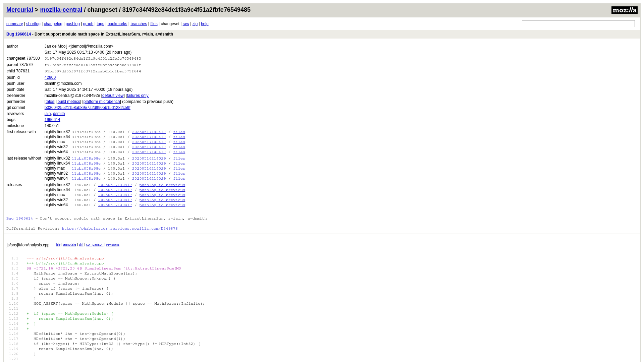Click push user dsmith@mozilla.com

pos(63,83)
